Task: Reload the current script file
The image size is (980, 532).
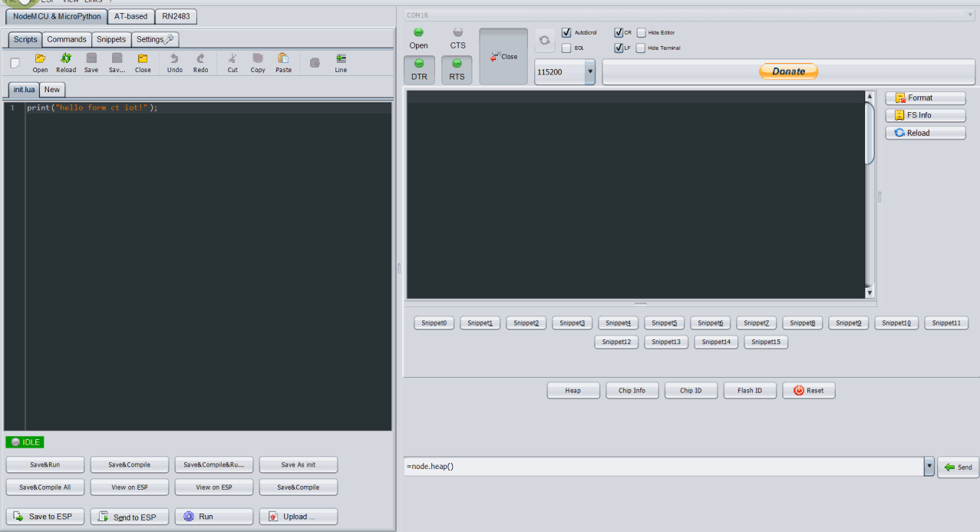Action: [x=66, y=63]
